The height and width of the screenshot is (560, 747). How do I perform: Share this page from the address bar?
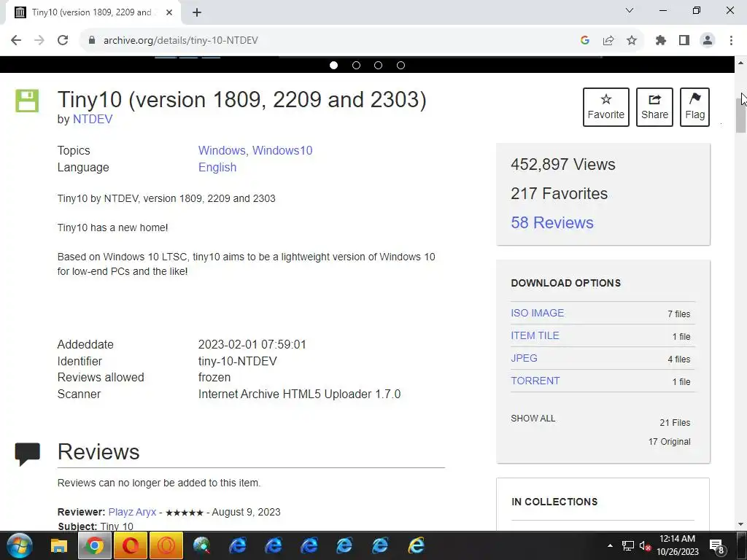608,40
